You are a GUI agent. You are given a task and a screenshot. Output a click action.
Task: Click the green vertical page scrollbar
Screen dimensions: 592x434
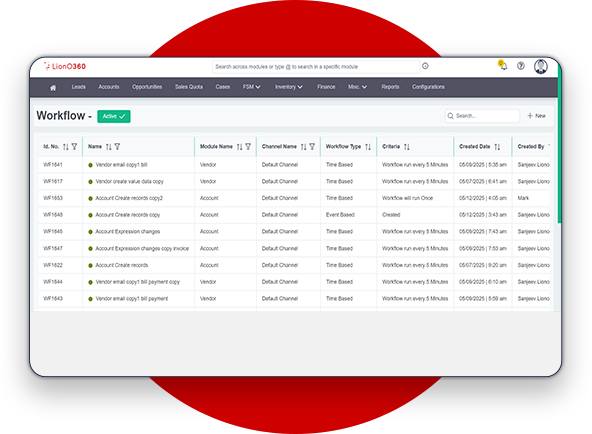pyautogui.click(x=560, y=143)
